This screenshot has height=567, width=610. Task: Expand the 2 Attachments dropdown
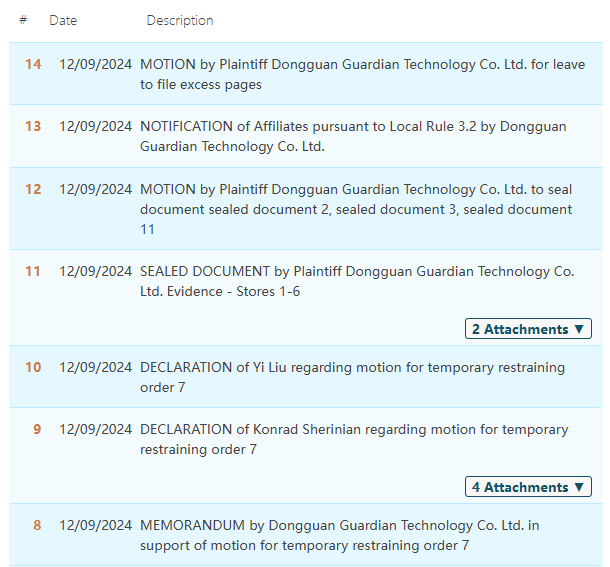[x=528, y=329]
